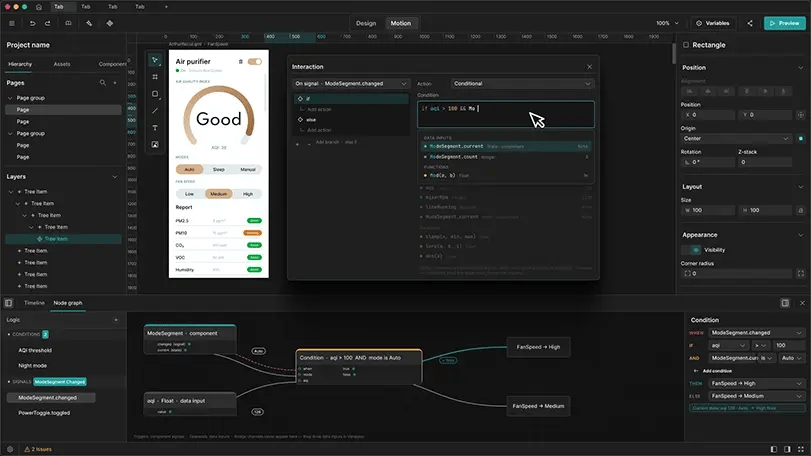
Task: Click the origin color indicator swatch
Action: click(801, 139)
